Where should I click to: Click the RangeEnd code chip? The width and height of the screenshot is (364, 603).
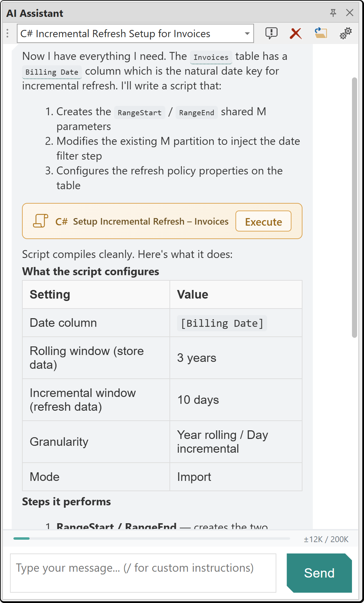tap(196, 112)
